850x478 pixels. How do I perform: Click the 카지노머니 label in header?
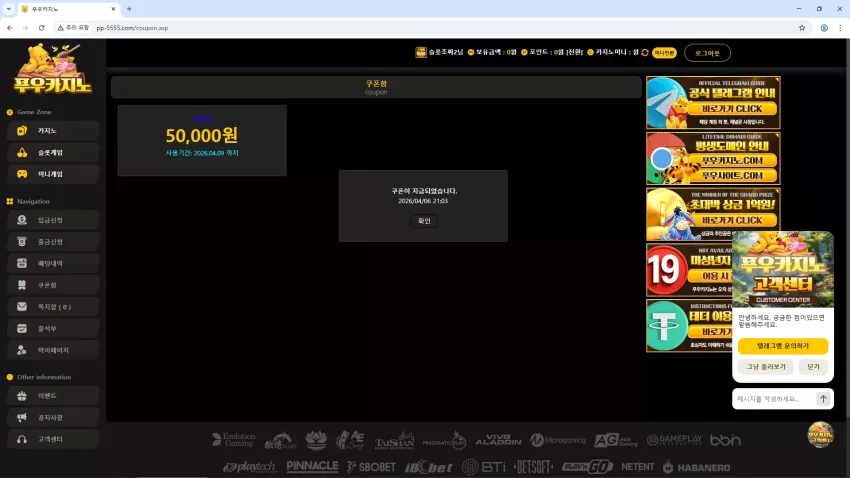(611, 53)
